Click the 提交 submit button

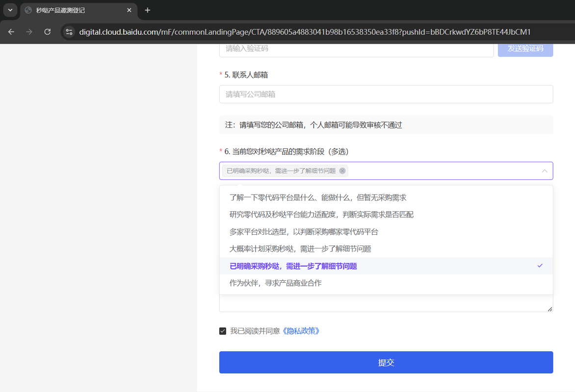tap(386, 362)
